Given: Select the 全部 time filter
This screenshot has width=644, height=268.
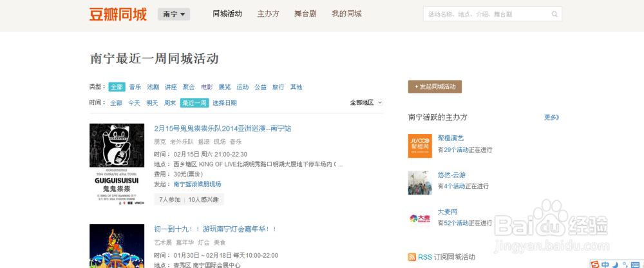Looking at the screenshot, I should (116, 103).
